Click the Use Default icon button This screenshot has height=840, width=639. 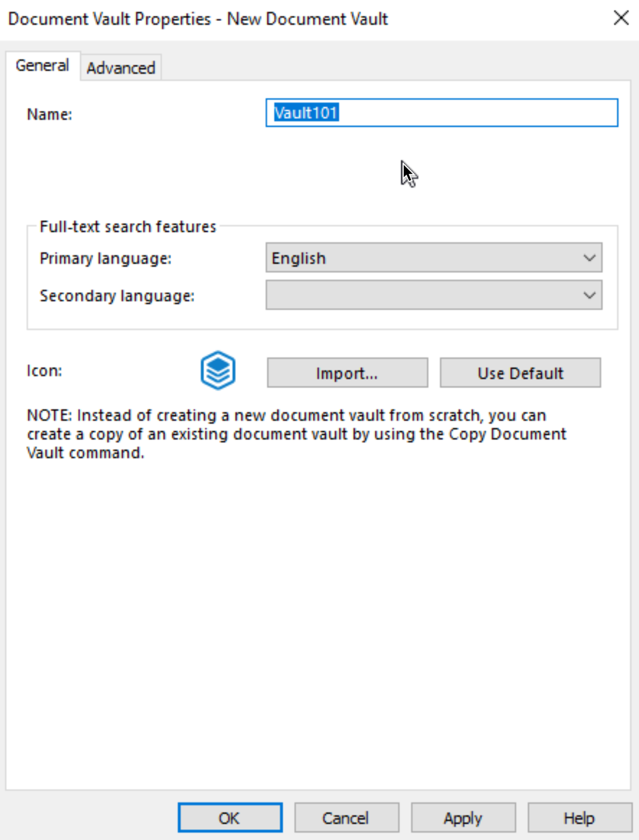pos(520,373)
